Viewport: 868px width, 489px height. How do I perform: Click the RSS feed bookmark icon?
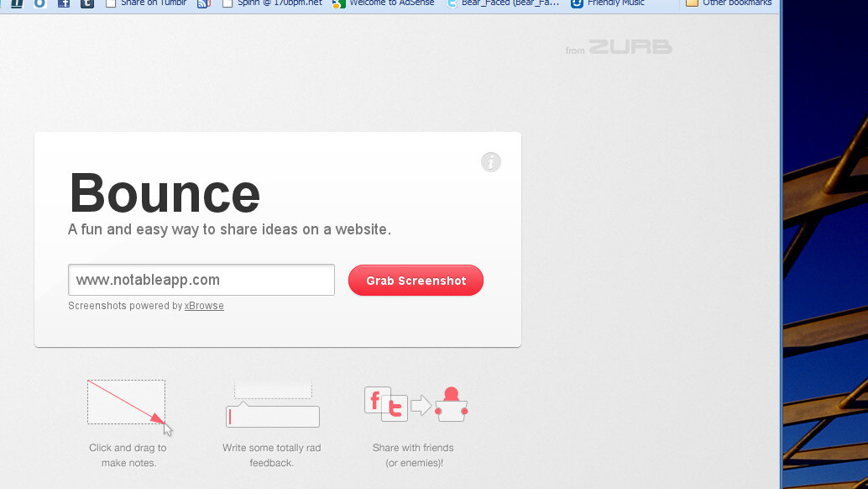point(203,3)
